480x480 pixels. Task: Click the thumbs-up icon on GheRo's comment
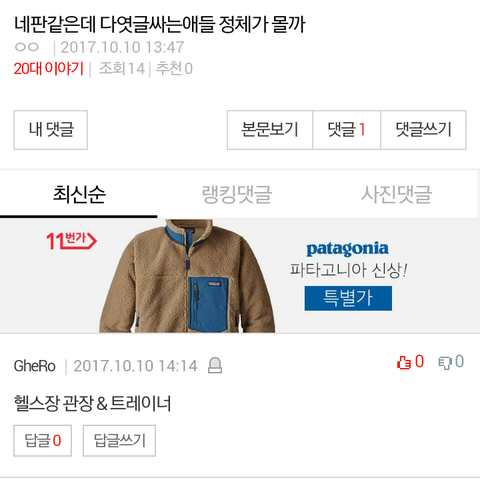404,363
